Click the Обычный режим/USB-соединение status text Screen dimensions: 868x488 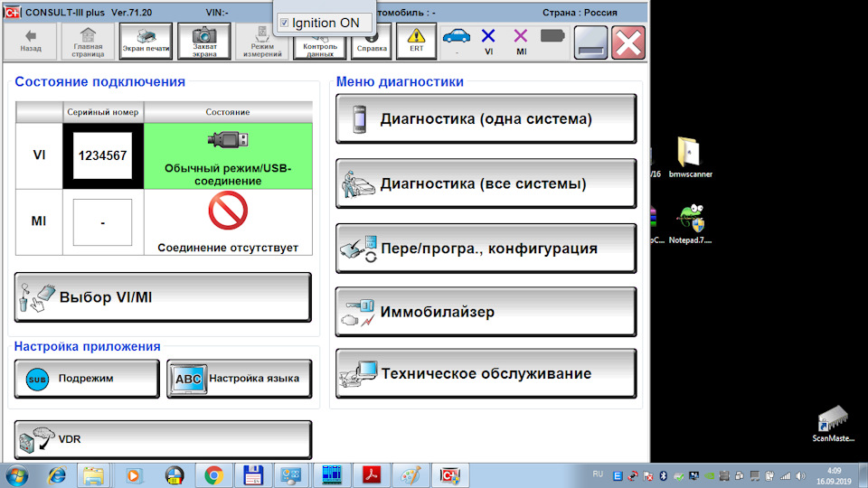pos(228,174)
